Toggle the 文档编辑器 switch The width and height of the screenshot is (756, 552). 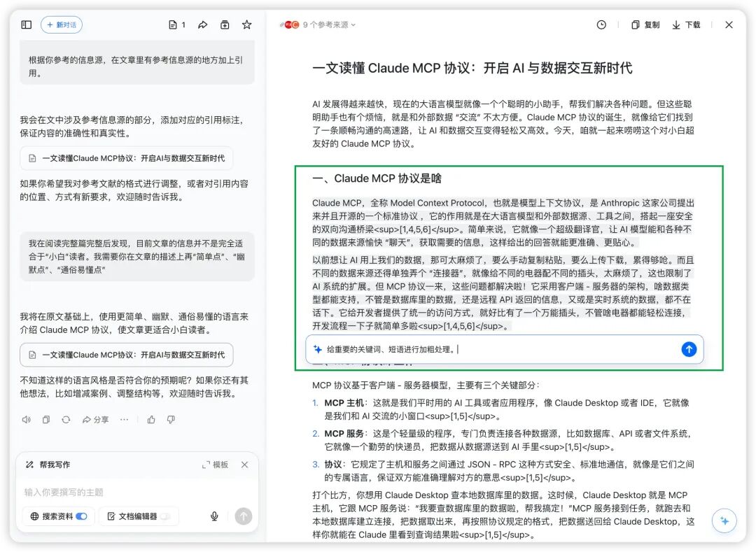(x=165, y=516)
